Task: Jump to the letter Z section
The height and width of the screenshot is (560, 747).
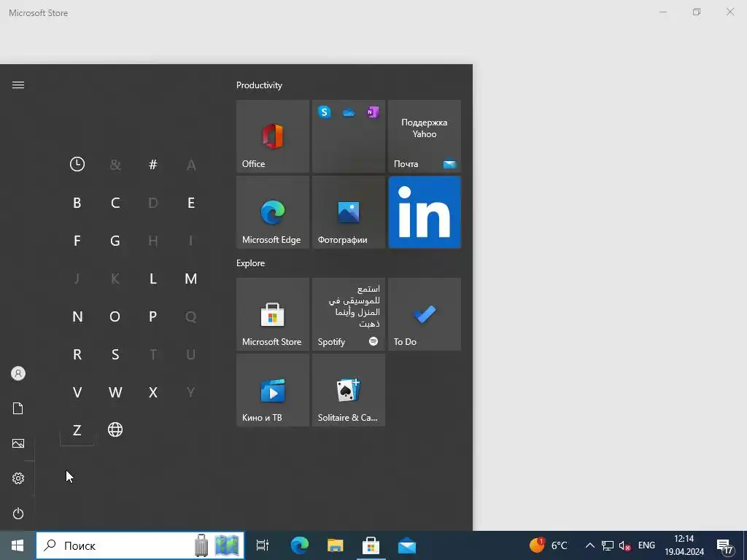Action: click(x=77, y=430)
